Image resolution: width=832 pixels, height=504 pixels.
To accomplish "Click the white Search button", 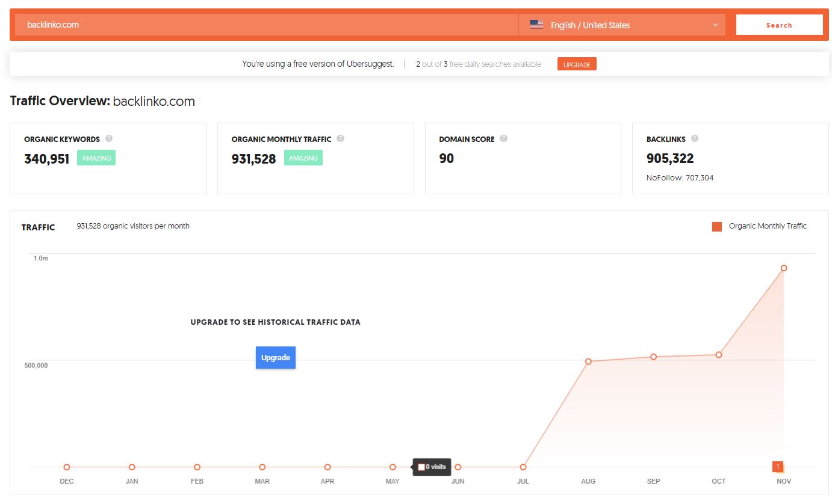I will coord(779,25).
